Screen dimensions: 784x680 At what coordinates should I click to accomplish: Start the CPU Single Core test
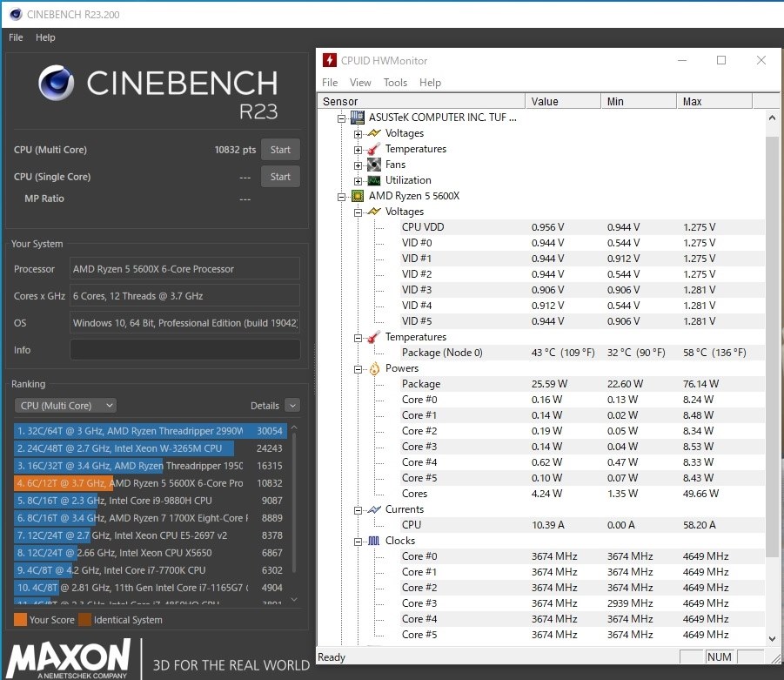(x=280, y=177)
